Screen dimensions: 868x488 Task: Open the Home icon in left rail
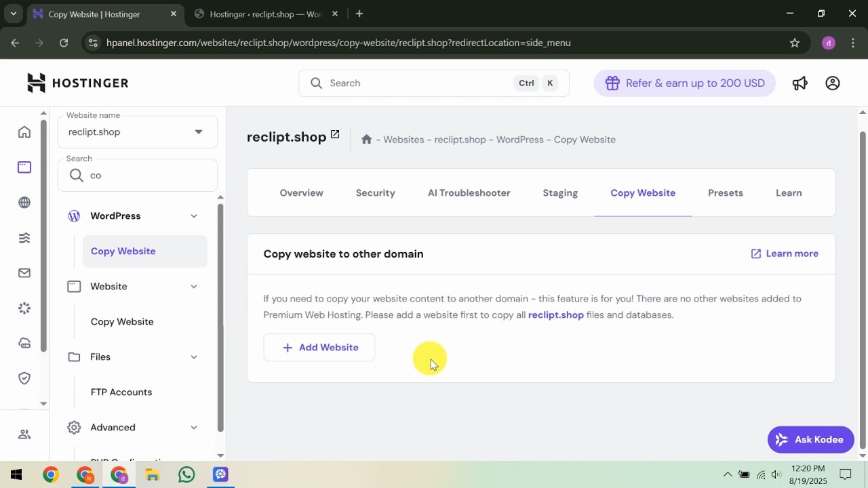(24, 132)
